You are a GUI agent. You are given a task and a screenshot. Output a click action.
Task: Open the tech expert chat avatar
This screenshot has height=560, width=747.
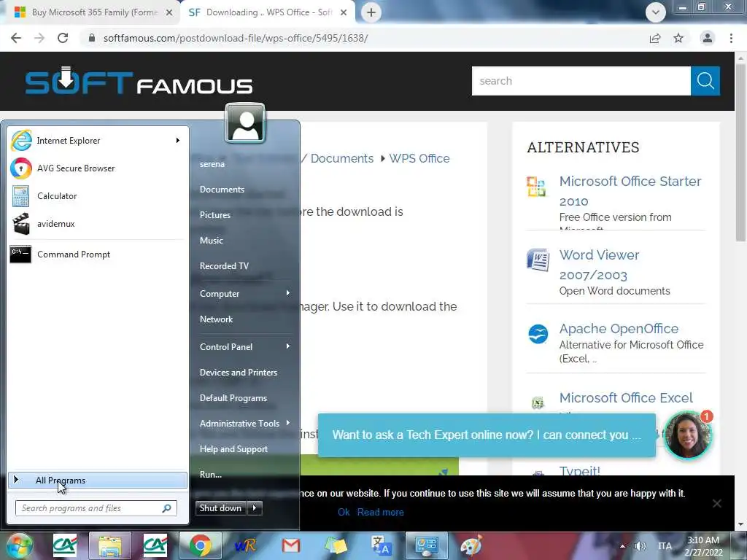pos(687,435)
